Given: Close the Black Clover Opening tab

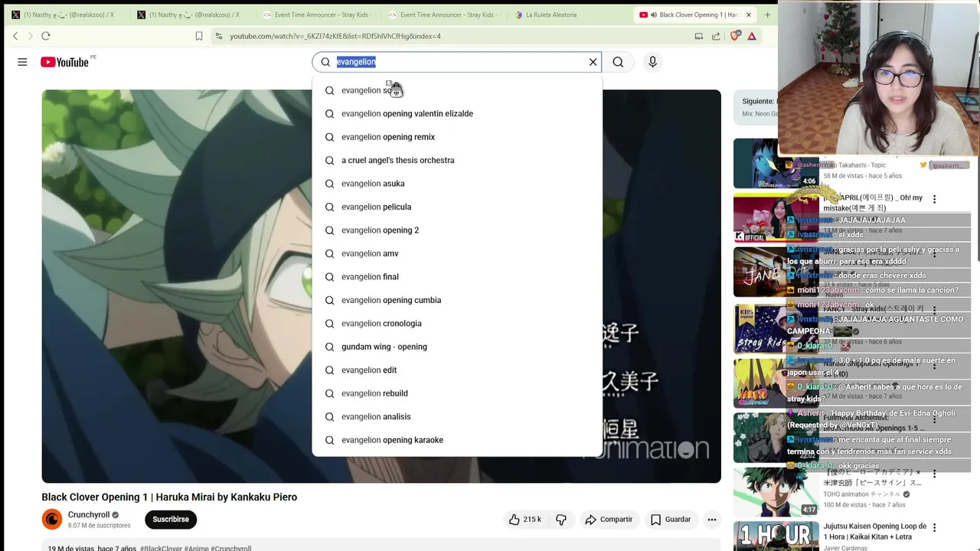Looking at the screenshot, I should [x=748, y=15].
